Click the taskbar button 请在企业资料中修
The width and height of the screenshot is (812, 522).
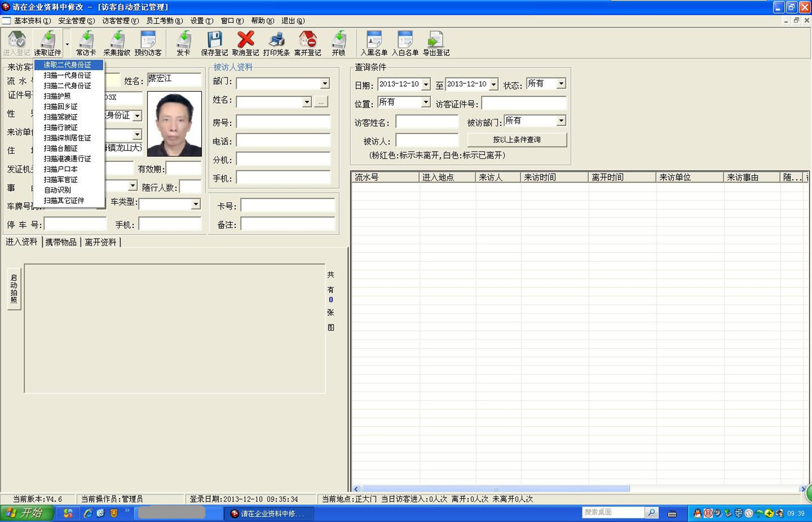(x=270, y=514)
